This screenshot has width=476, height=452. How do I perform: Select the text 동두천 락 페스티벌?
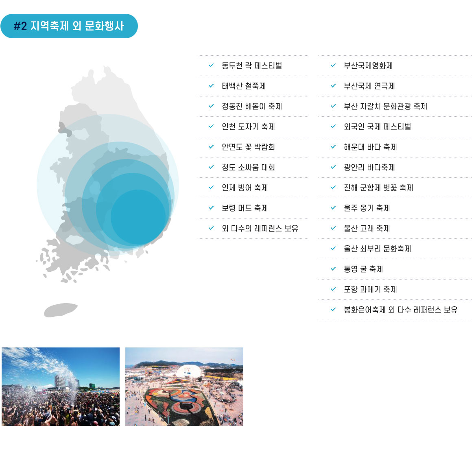pos(252,66)
